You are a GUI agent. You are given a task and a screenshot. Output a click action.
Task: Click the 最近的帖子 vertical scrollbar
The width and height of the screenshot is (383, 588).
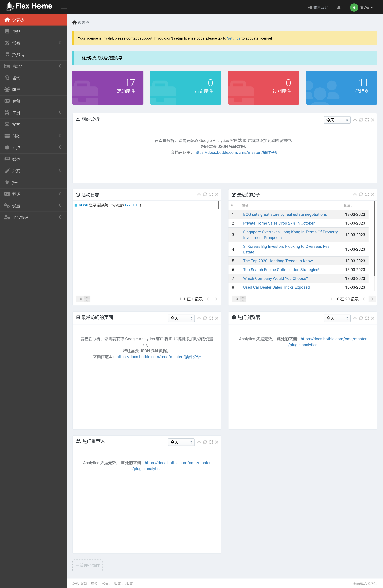[375, 238]
